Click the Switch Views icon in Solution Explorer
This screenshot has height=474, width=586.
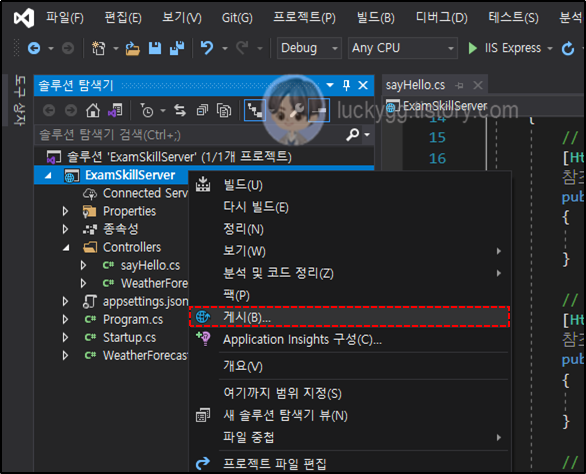115,111
